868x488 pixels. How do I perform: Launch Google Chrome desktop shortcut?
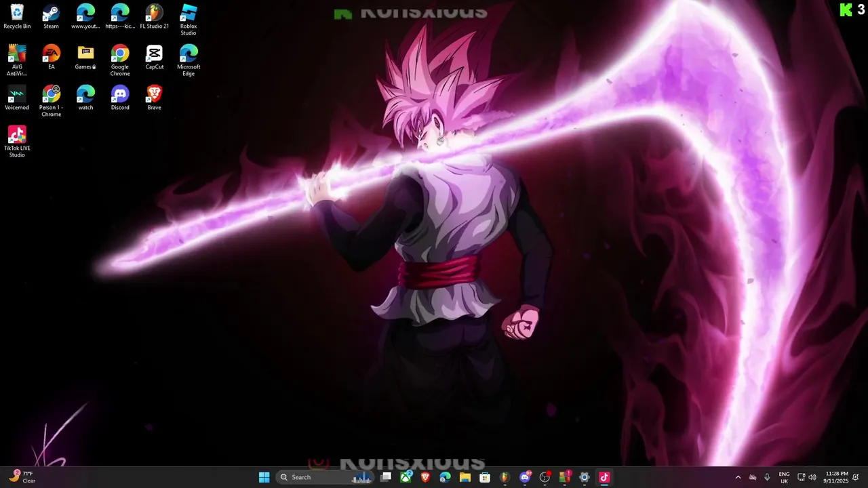[x=120, y=61]
